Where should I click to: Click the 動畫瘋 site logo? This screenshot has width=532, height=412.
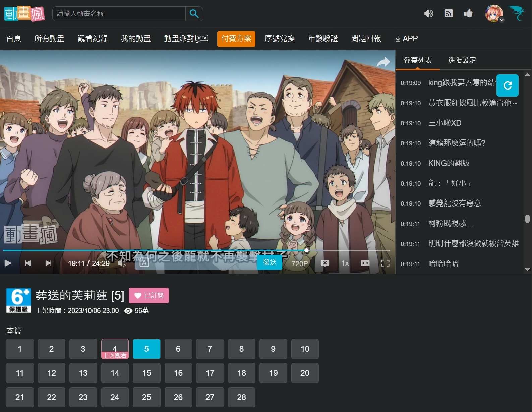point(24,14)
